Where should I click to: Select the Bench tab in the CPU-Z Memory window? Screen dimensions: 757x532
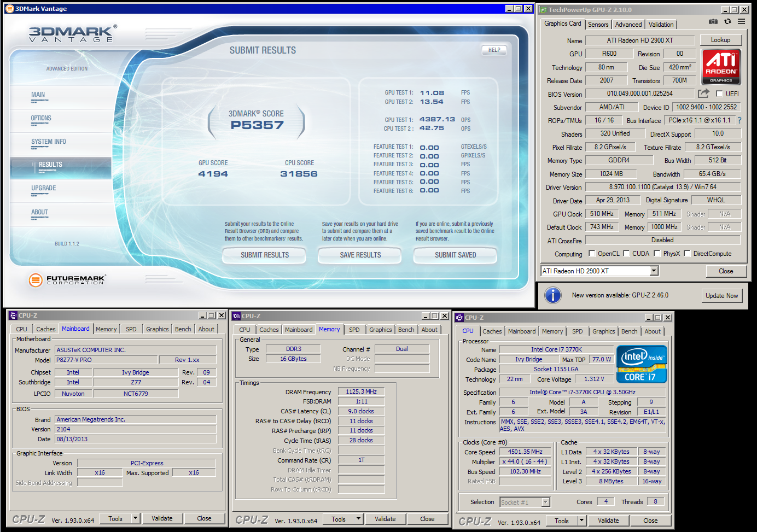406,330
